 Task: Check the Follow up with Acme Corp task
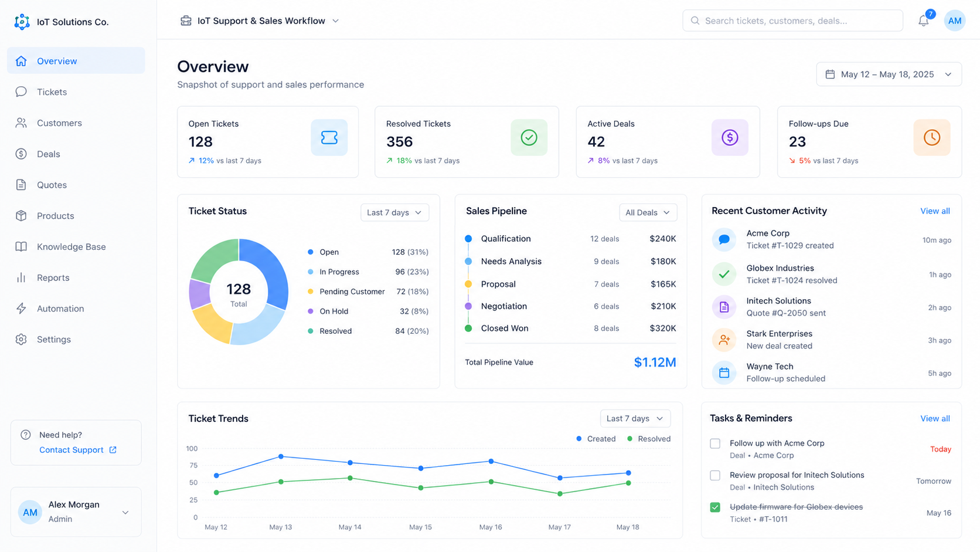click(715, 443)
